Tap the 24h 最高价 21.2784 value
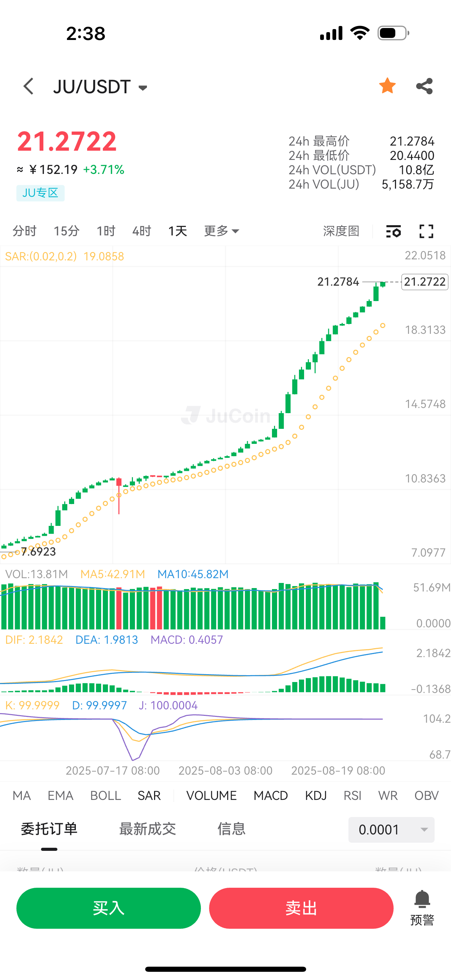 [x=412, y=141]
